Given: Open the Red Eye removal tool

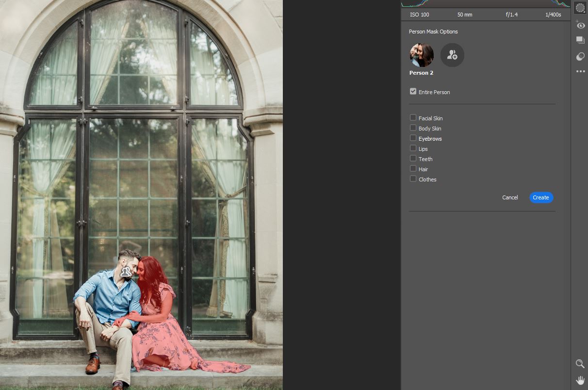Looking at the screenshot, I should pos(580,25).
